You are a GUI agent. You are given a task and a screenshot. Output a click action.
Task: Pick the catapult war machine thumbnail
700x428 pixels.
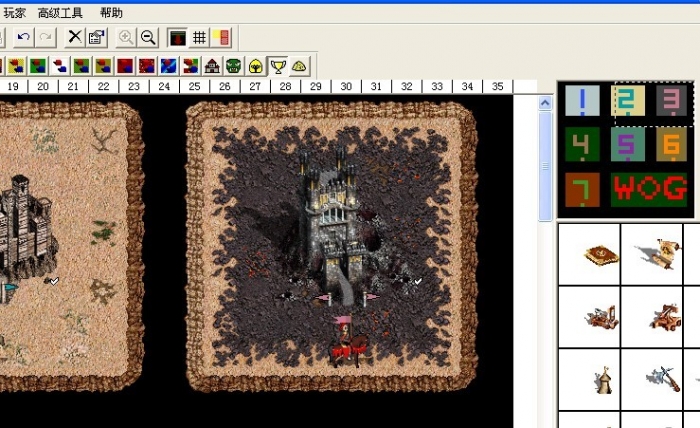[x=665, y=317]
